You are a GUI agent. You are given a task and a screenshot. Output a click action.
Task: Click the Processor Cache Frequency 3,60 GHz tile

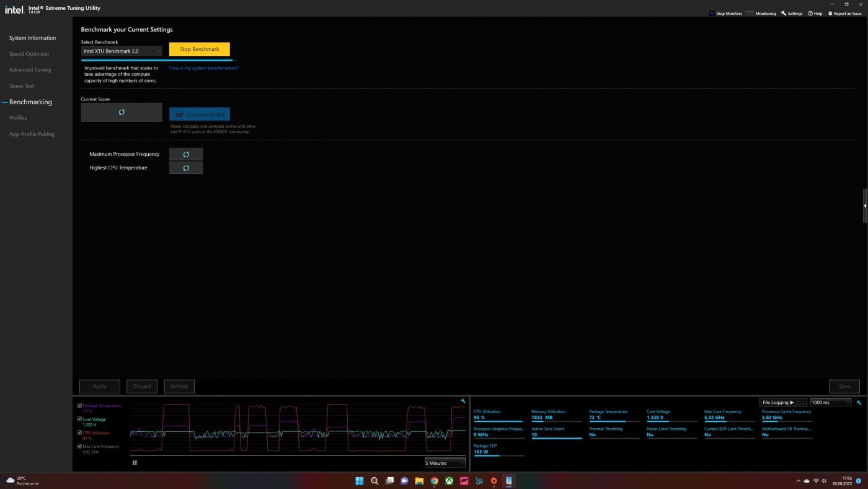click(x=787, y=415)
